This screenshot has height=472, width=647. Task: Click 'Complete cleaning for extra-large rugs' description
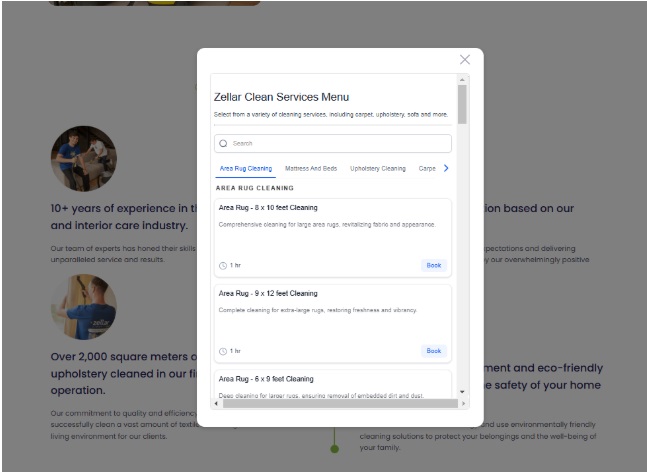pos(318,310)
